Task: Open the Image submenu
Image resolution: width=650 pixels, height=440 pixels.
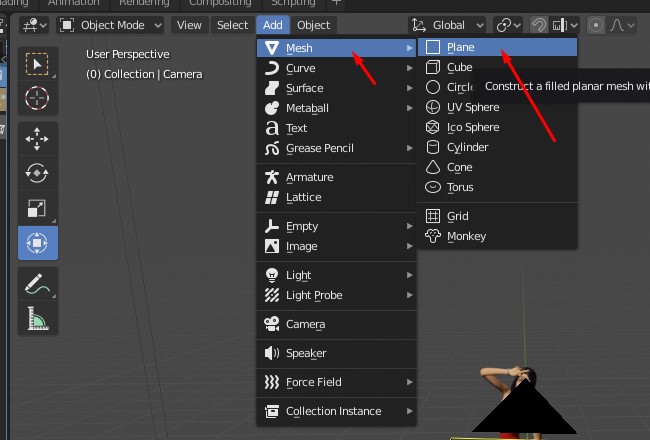Action: [x=337, y=246]
